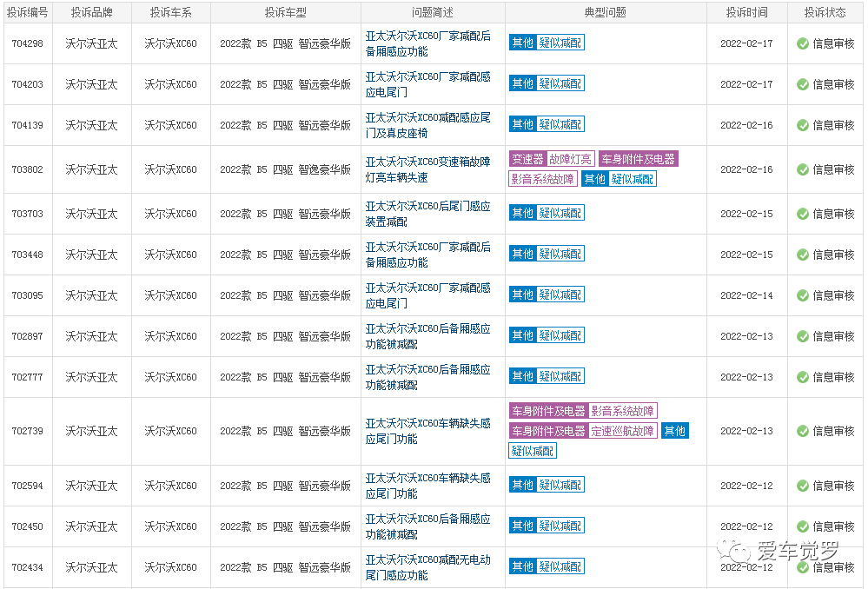Click 其他 tag in row 703703

(522, 213)
